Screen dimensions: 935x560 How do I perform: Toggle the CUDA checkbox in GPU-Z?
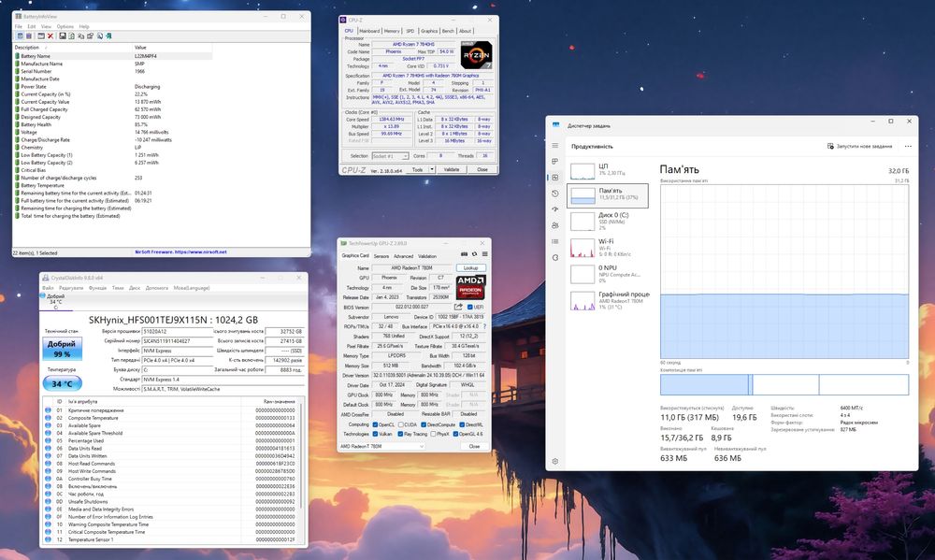(x=399, y=424)
